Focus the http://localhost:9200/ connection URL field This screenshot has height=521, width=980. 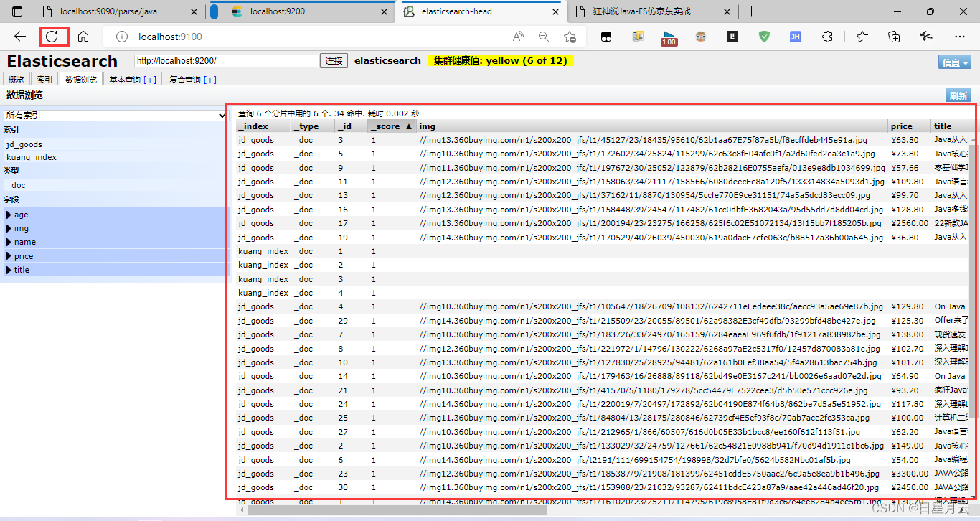tap(227, 61)
